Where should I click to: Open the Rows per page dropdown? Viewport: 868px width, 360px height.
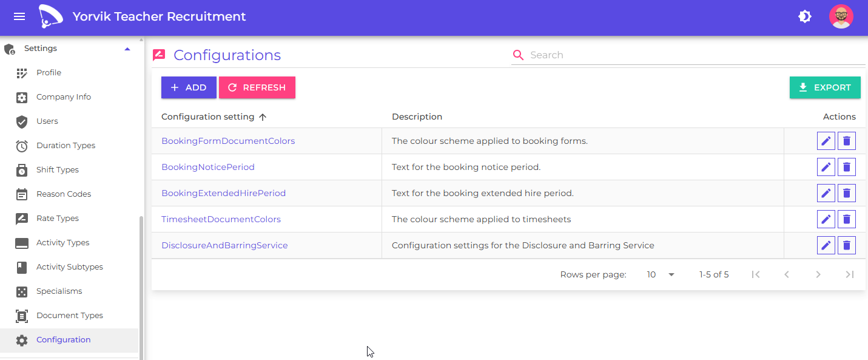pyautogui.click(x=660, y=274)
